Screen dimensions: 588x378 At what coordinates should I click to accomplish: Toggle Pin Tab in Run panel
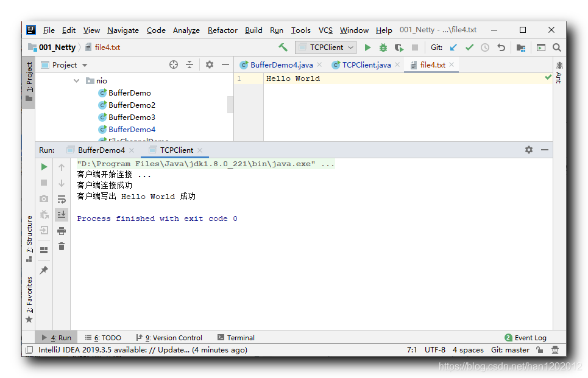click(44, 270)
